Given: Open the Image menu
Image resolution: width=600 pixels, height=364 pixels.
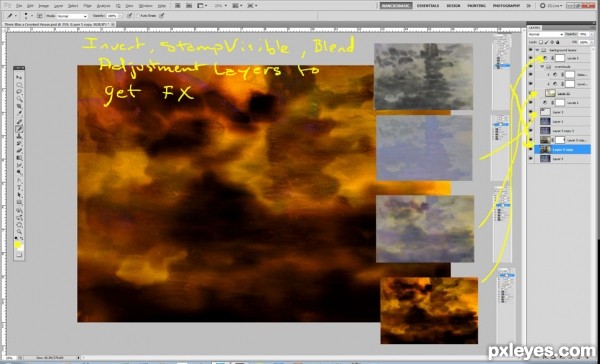Looking at the screenshot, I should pyautogui.click(x=44, y=6).
